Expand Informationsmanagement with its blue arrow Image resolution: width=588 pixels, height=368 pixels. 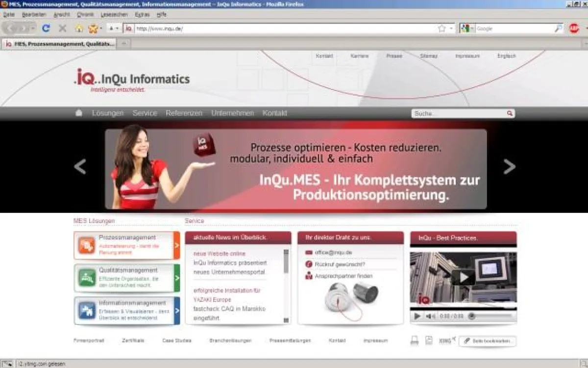pos(177,310)
